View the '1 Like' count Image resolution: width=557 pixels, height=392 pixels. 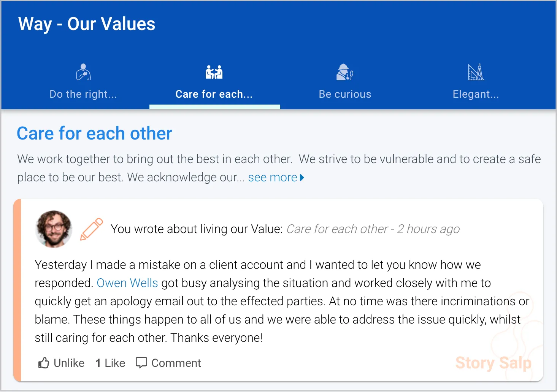(110, 363)
